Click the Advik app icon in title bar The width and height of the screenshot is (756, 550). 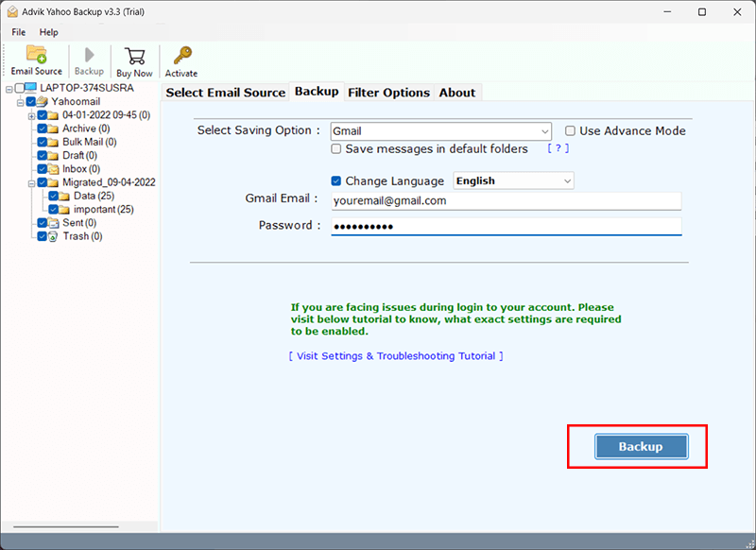12,12
